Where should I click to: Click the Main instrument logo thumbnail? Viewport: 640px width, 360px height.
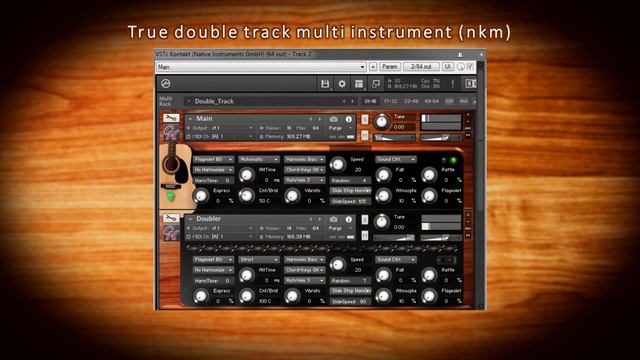171,132
